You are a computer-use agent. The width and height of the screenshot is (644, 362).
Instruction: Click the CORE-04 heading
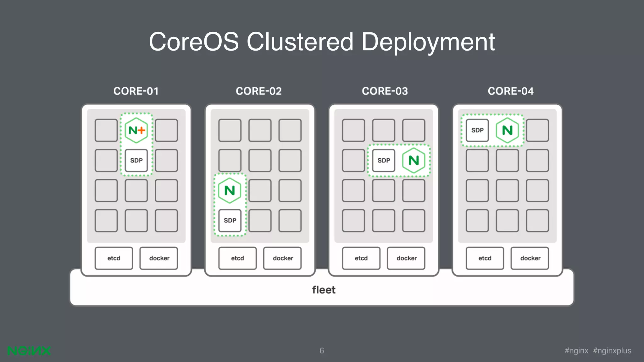click(511, 91)
